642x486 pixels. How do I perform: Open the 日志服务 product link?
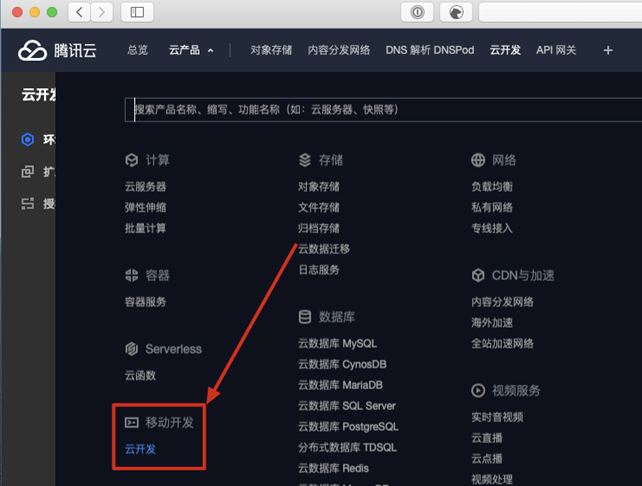(319, 270)
